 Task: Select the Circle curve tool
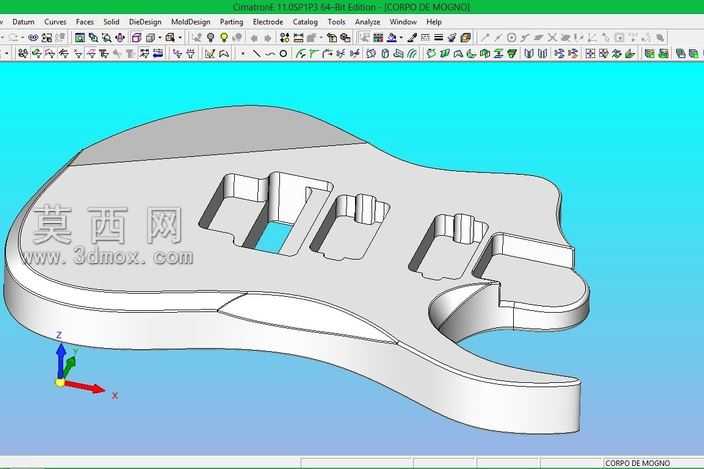pos(283,54)
